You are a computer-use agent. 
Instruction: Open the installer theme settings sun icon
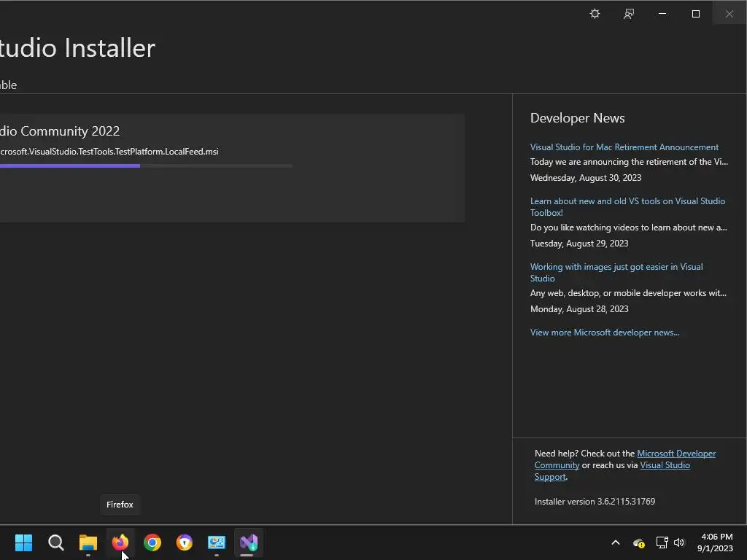coord(595,14)
